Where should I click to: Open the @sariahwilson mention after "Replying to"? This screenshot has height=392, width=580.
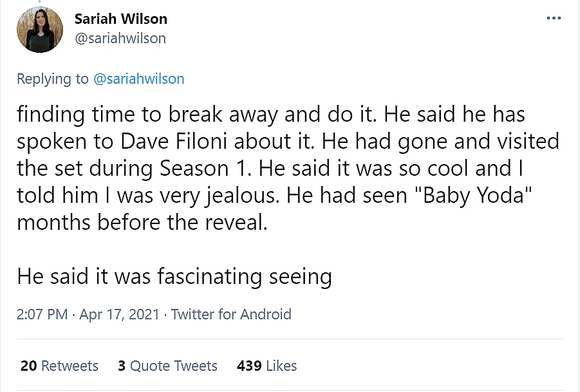139,79
